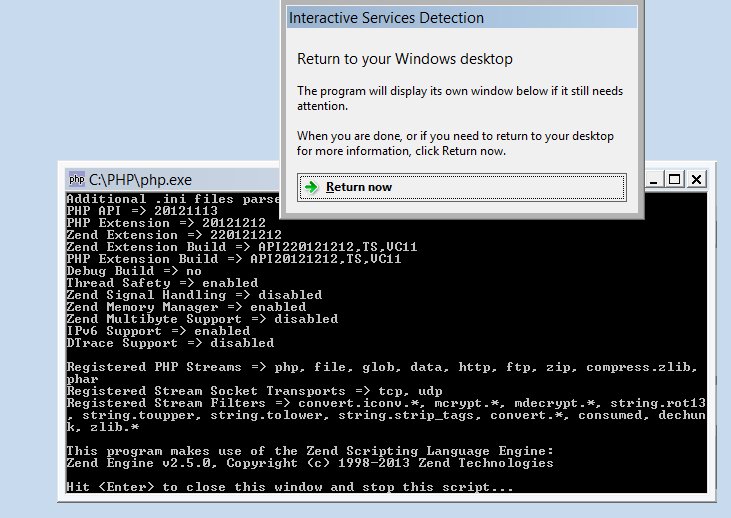Click the 'Debug Build => no' line

click(134, 271)
